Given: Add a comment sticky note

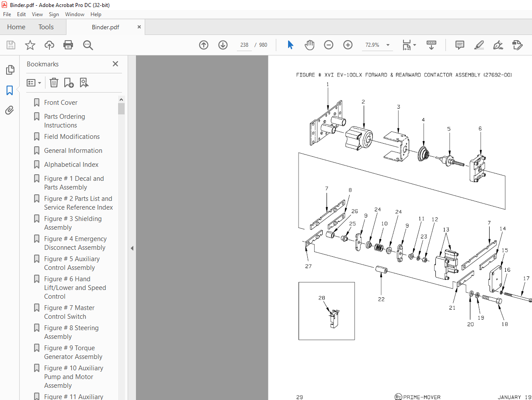Looking at the screenshot, I should [459, 45].
